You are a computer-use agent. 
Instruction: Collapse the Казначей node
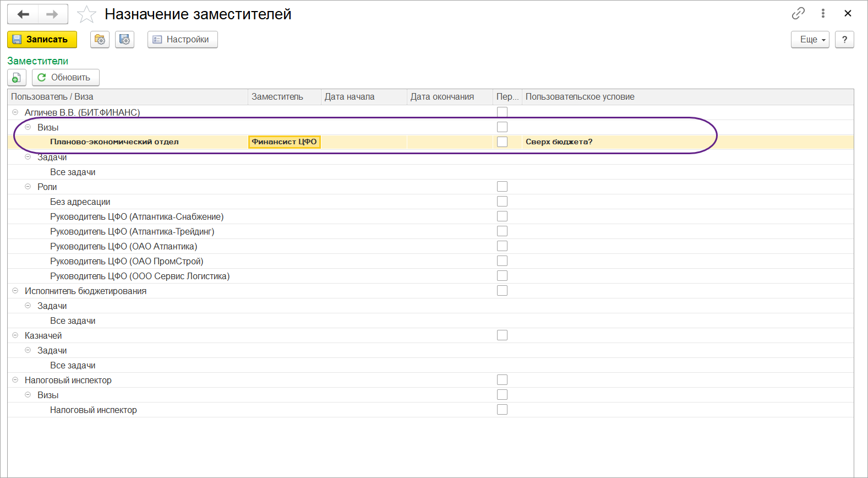tap(15, 335)
